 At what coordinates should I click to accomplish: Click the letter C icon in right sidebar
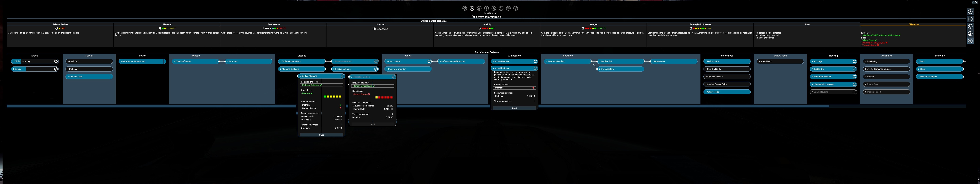tap(970, 26)
